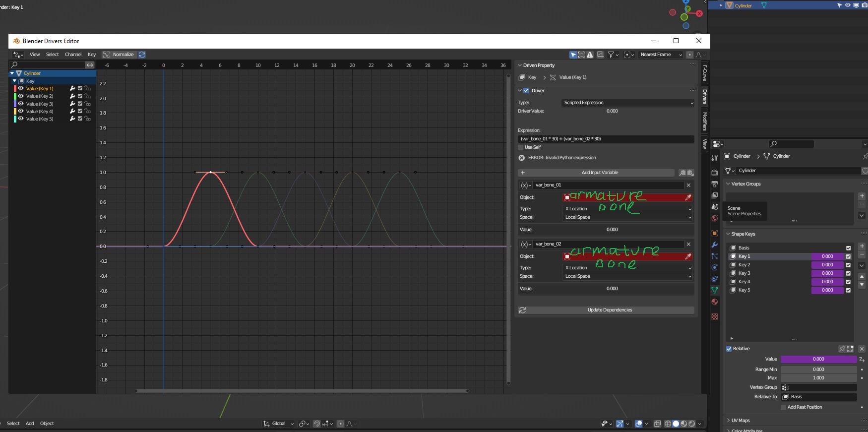Open the editor type selector in Drivers Editor

point(18,55)
